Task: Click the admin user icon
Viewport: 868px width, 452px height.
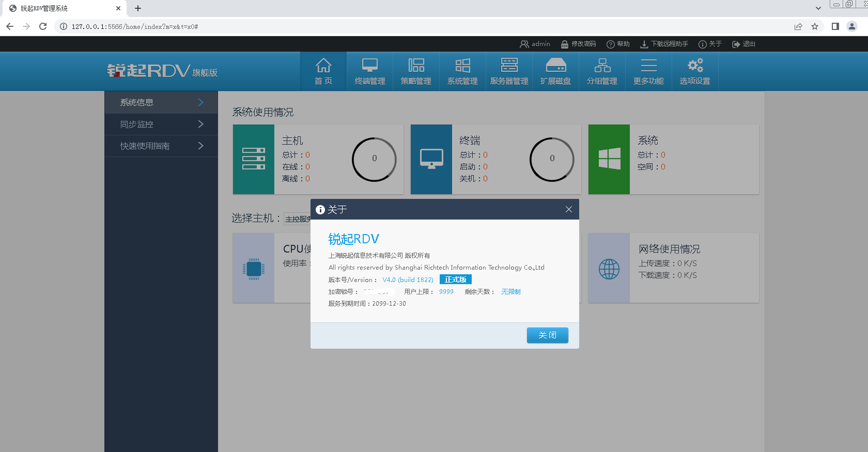Action: 524,44
